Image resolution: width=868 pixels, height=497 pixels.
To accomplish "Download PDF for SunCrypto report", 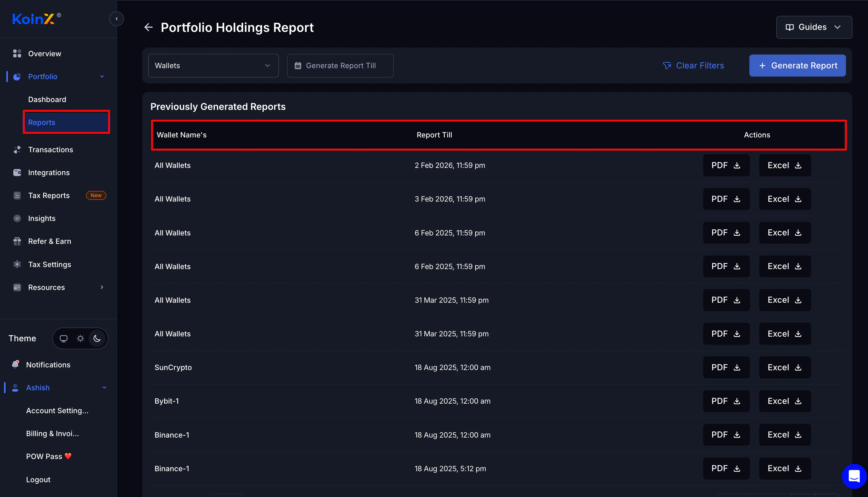I will (x=726, y=367).
